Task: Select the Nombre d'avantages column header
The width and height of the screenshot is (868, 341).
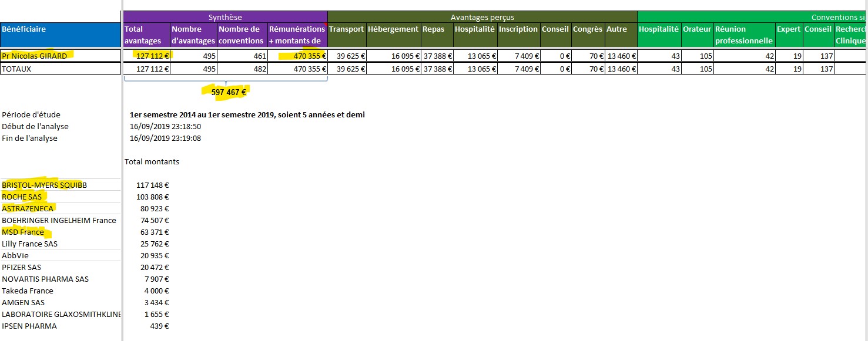Action: coord(193,35)
